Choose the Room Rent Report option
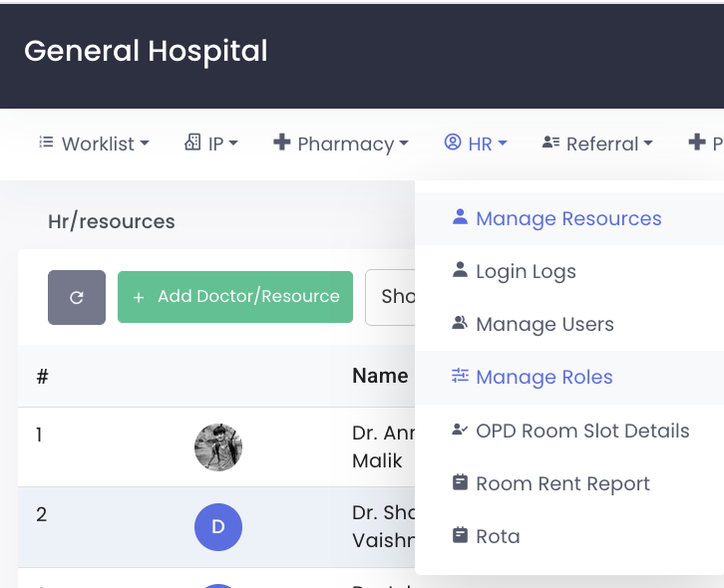The image size is (724, 588). (562, 483)
